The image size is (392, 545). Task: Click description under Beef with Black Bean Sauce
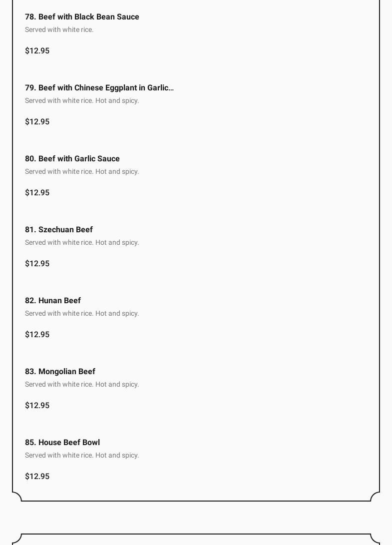pos(59,30)
